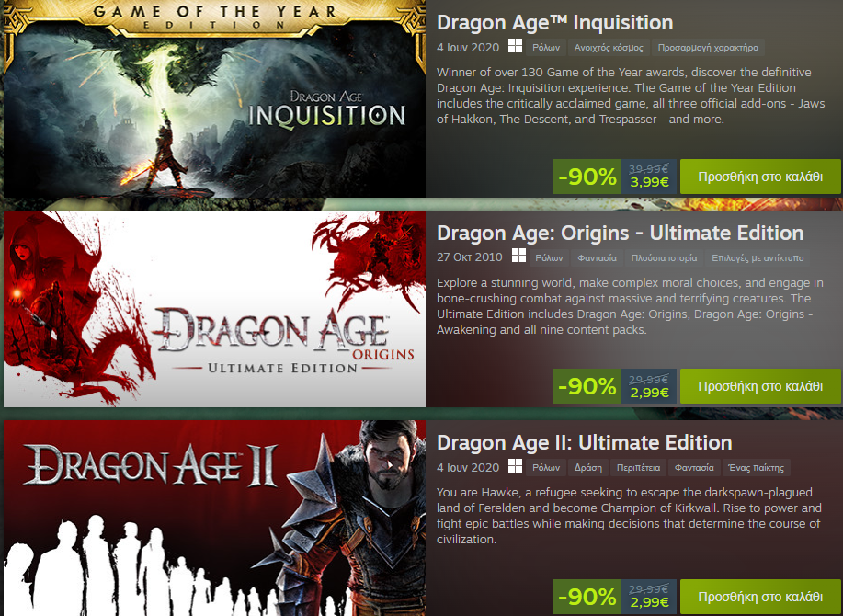The width and height of the screenshot is (843, 616).
Task: Open Dragon Age: Origins - Ultimate Edition title
Action: click(620, 233)
